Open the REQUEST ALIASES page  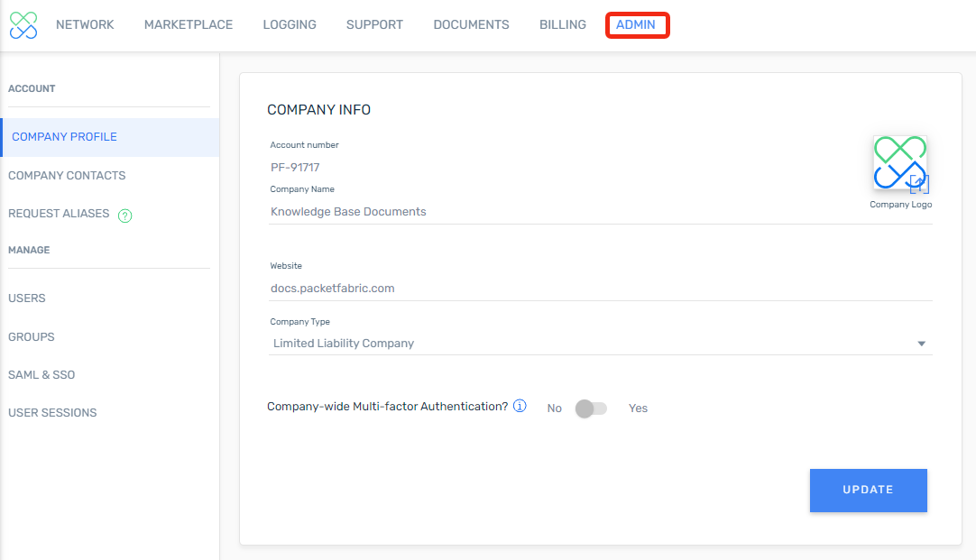coord(60,214)
